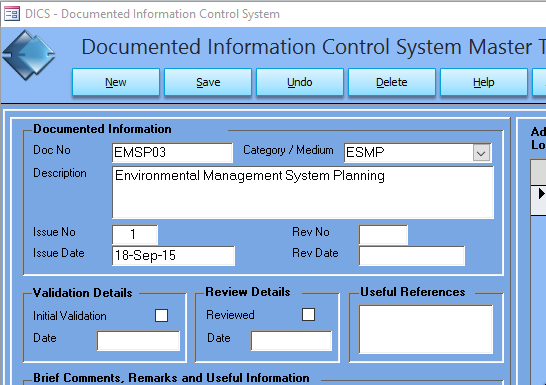Click the Validation Details Date field
Image resolution: width=546 pixels, height=385 pixels.
point(139,340)
